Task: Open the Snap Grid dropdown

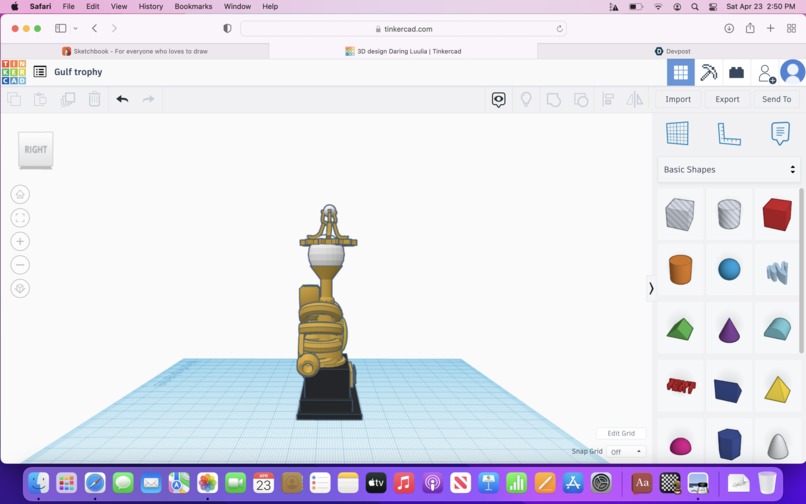Action: point(626,452)
